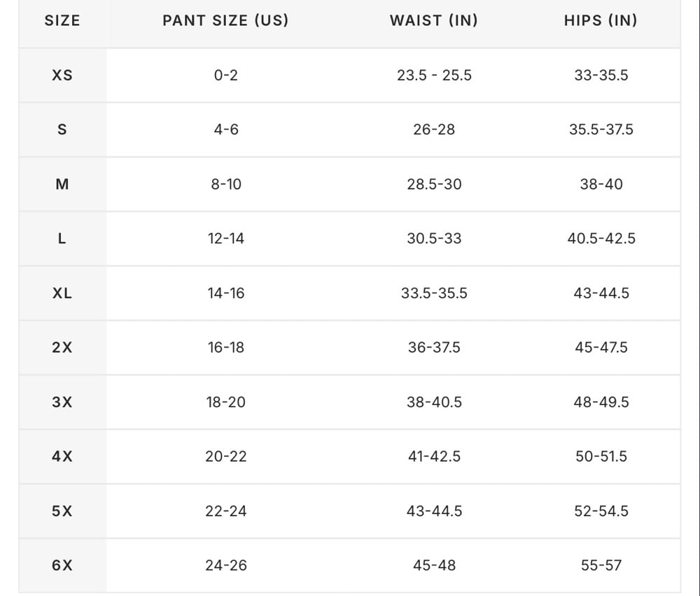The width and height of the screenshot is (700, 596).
Task: Click the PANT SIZE (US) column header
Action: click(x=225, y=21)
